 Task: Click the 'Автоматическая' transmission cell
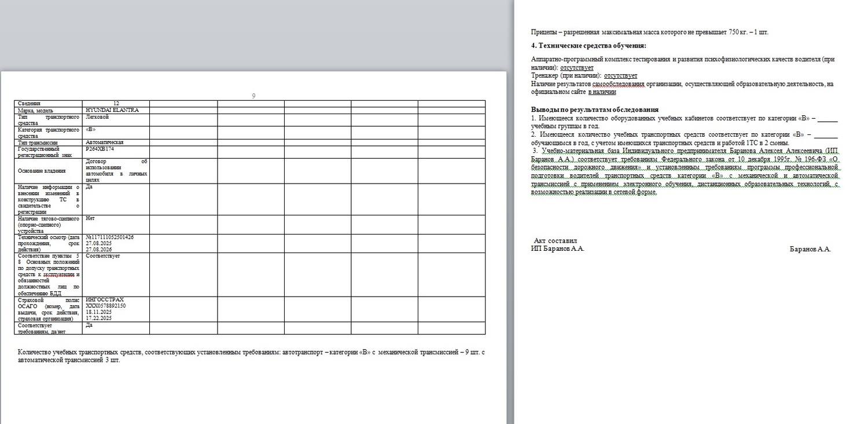pos(105,142)
